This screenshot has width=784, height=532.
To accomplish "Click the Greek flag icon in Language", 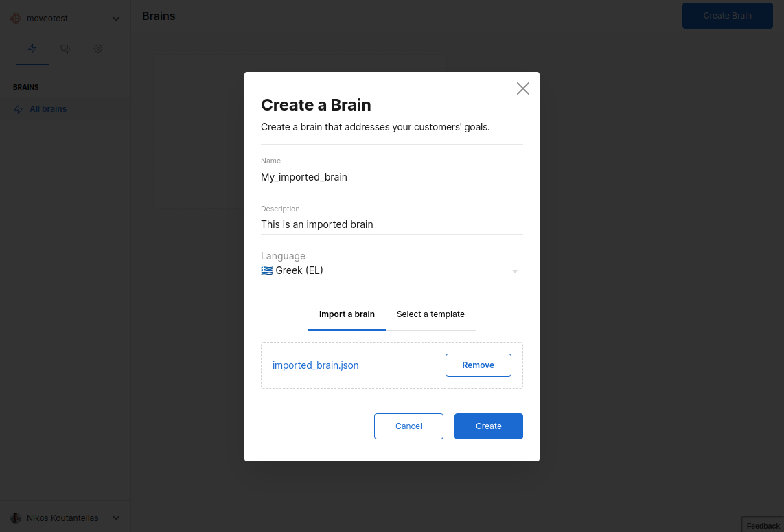I will pyautogui.click(x=267, y=270).
